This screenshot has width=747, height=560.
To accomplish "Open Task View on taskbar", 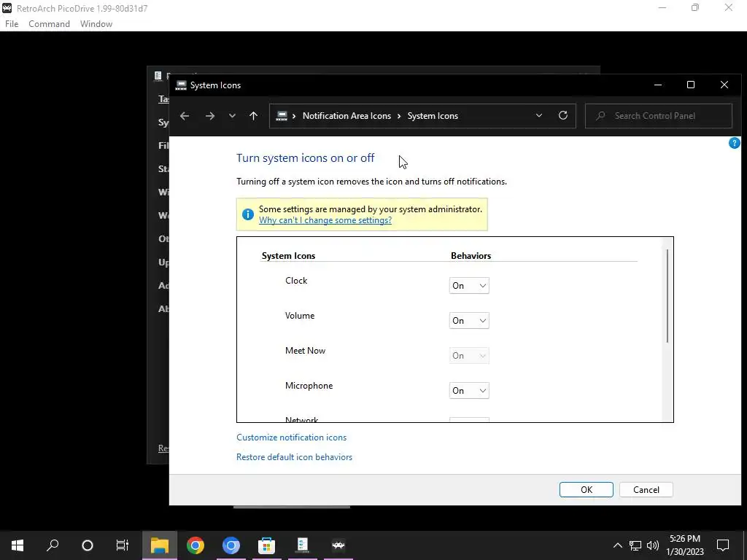I will 123,545.
